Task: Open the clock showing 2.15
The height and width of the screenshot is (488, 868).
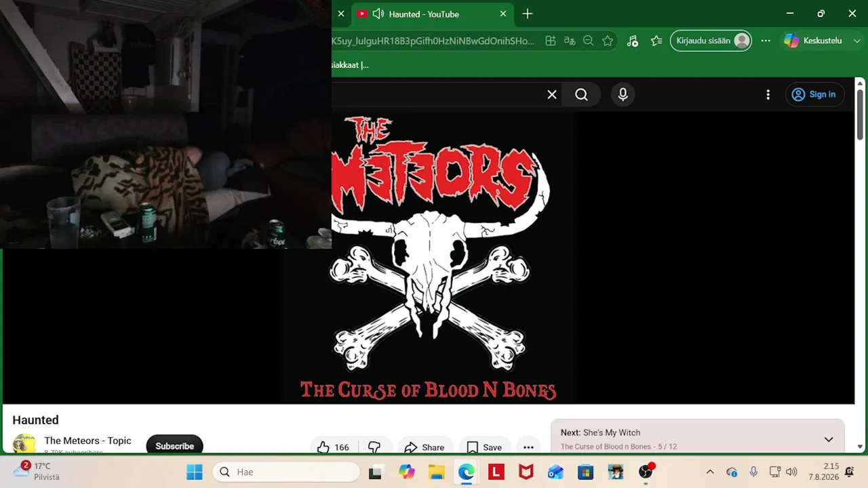Action: (x=823, y=472)
